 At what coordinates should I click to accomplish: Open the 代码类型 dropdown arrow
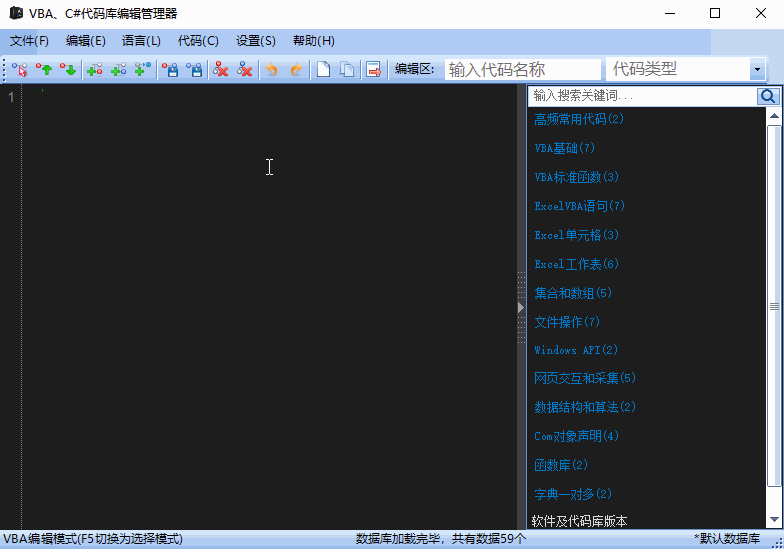[756, 69]
